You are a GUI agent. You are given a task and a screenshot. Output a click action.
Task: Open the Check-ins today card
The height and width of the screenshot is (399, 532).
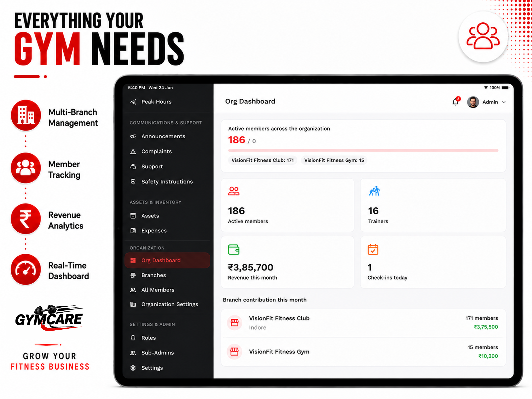coord(433,262)
